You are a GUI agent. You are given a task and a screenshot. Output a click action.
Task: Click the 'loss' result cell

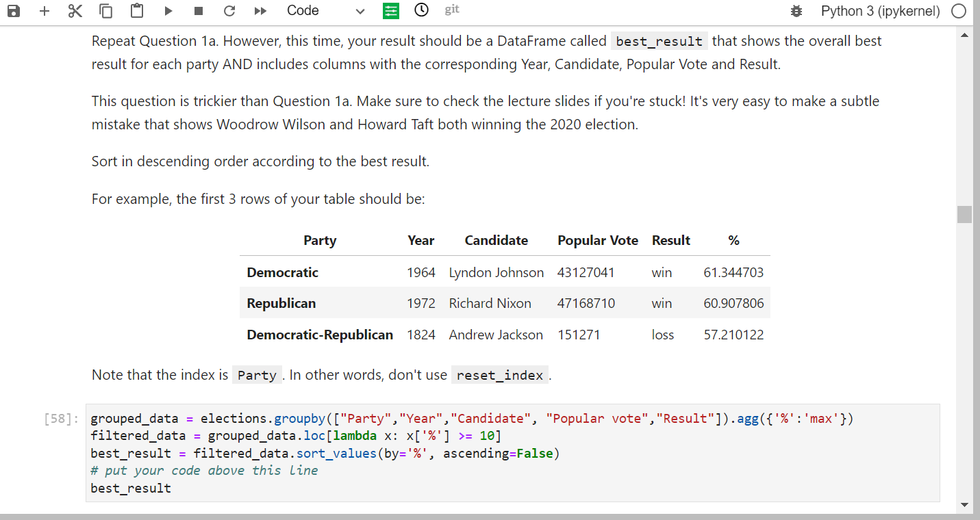coord(663,335)
